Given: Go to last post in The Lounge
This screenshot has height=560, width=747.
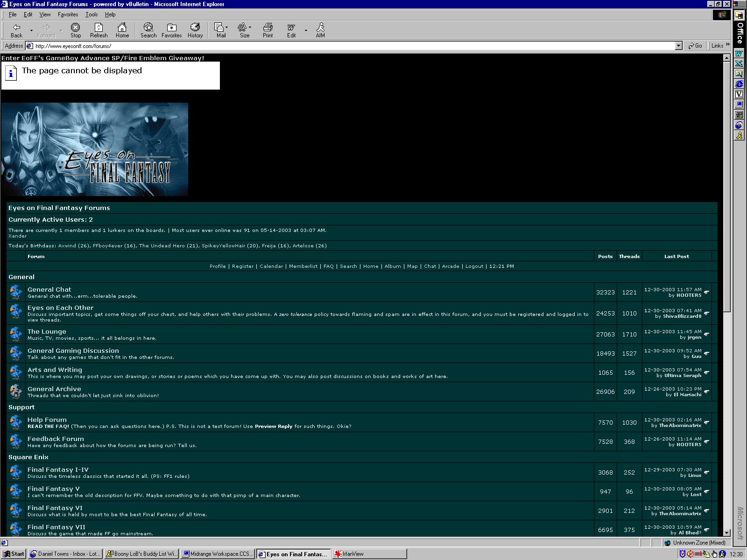Looking at the screenshot, I should point(707,335).
